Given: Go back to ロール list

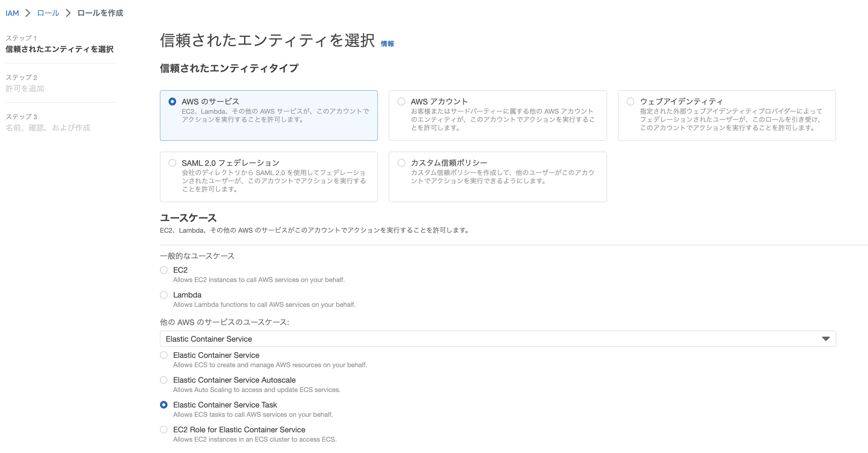Looking at the screenshot, I should (x=48, y=13).
